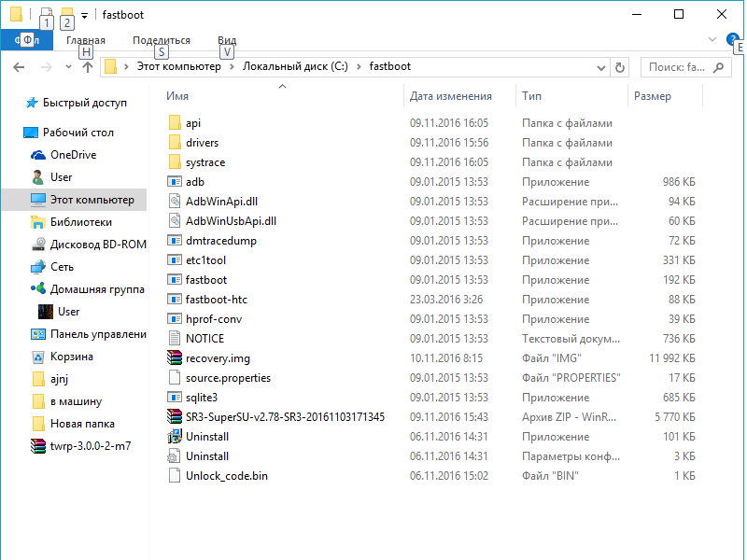
Task: Sort files by Дата изменения column
Action: pos(451,96)
